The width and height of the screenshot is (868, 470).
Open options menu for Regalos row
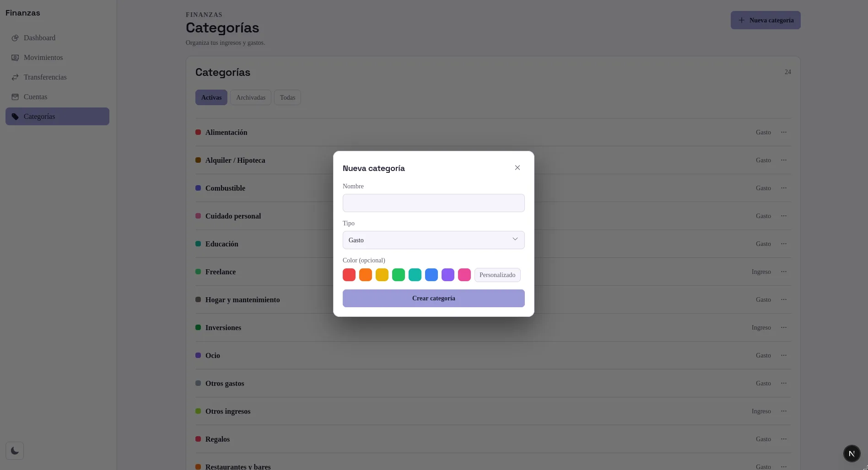(x=784, y=439)
